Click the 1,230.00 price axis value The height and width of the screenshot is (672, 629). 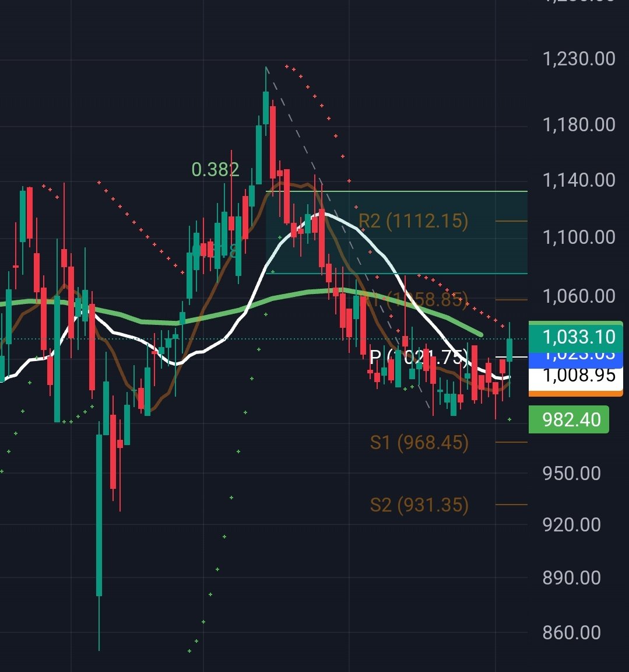pos(579,59)
